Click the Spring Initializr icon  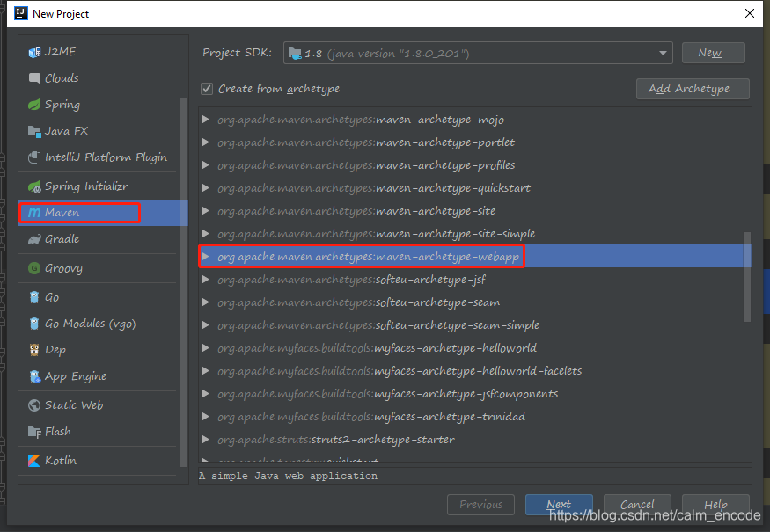tap(34, 186)
